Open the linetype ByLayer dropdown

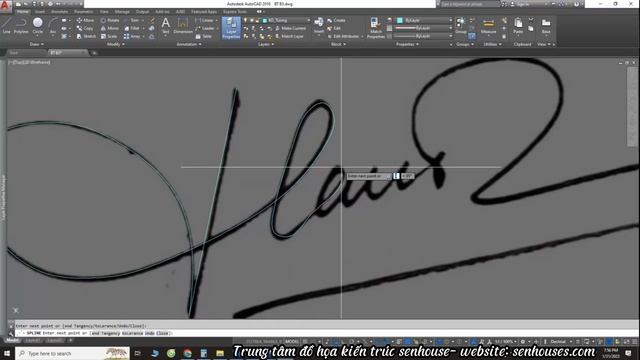[423, 36]
